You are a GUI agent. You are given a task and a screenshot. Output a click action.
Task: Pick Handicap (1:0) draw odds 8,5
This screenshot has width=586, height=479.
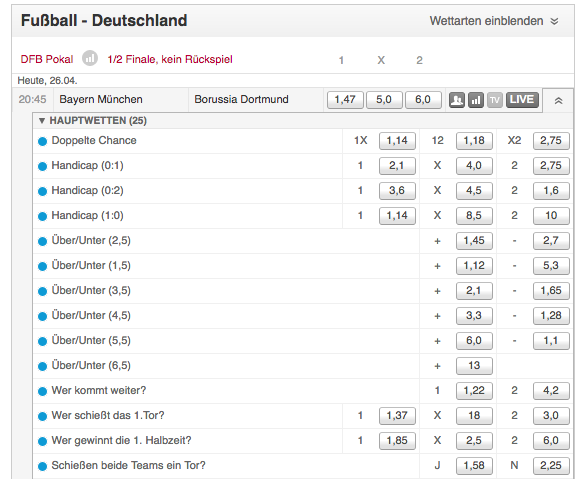tap(474, 216)
